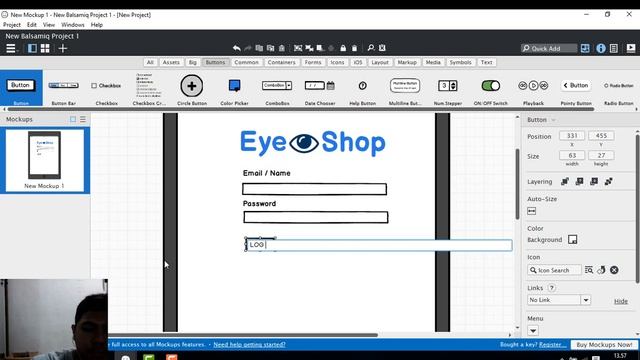The height and width of the screenshot is (360, 640).
Task: Click the Size width value field
Action: coord(572,156)
